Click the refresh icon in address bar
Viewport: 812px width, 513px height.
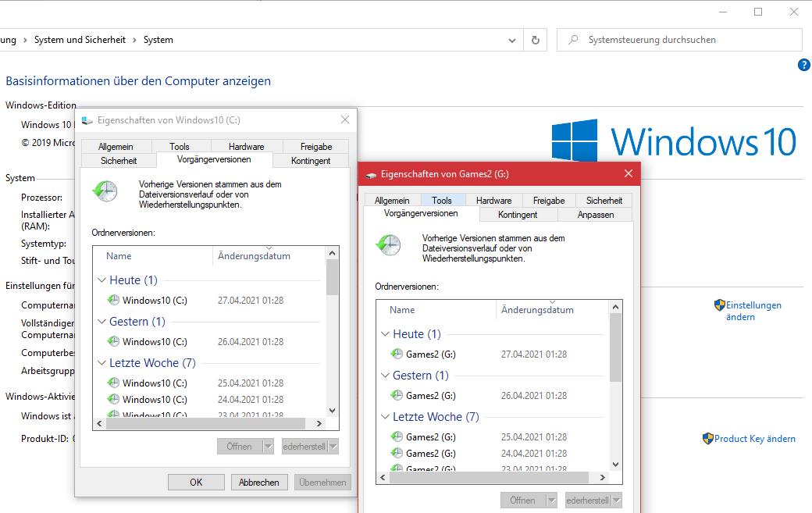point(536,40)
